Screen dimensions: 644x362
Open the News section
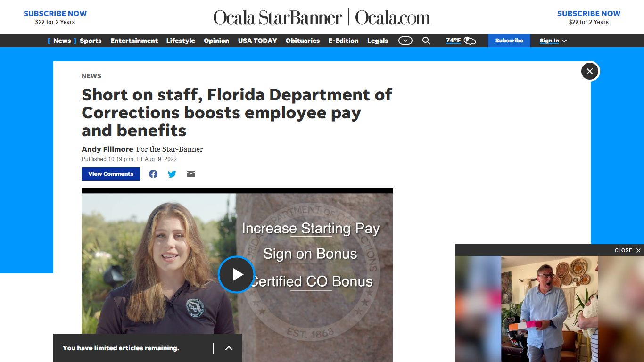pos(62,41)
